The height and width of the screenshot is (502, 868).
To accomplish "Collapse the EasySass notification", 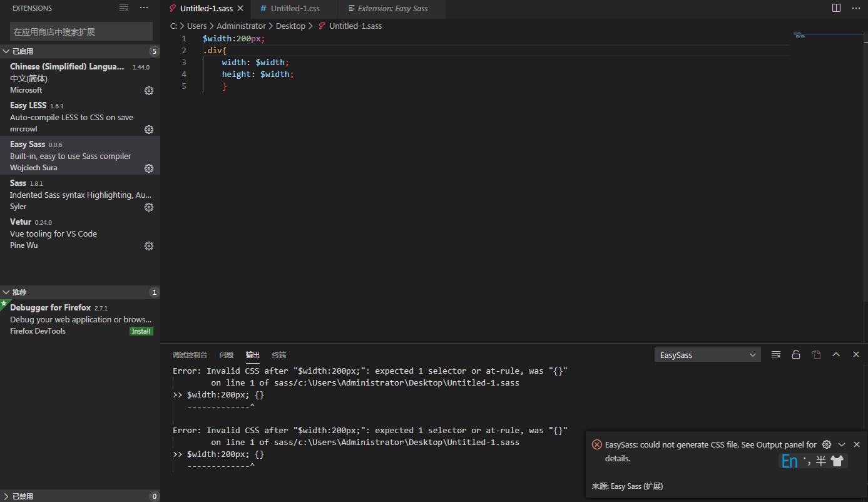I will (842, 444).
